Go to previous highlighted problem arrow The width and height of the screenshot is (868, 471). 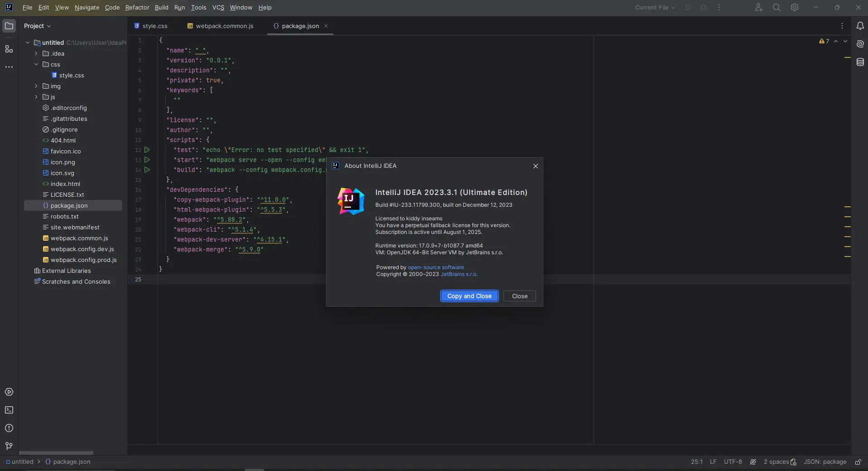836,41
